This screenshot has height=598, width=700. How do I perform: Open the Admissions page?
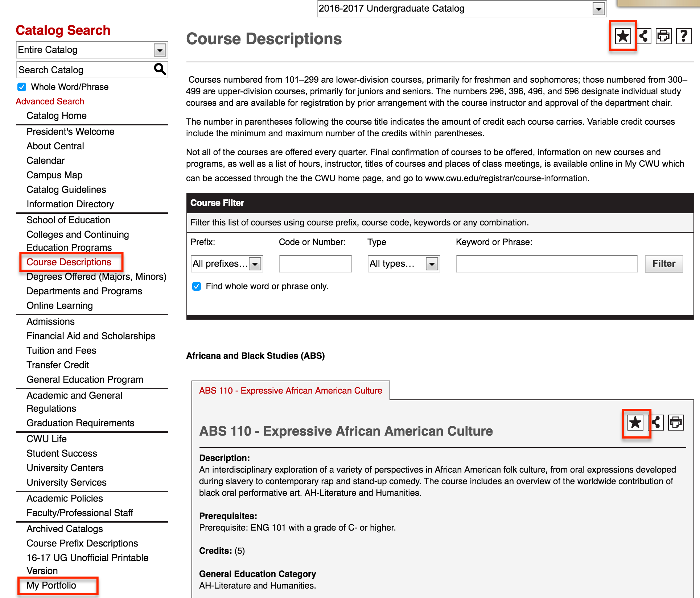[x=50, y=321]
